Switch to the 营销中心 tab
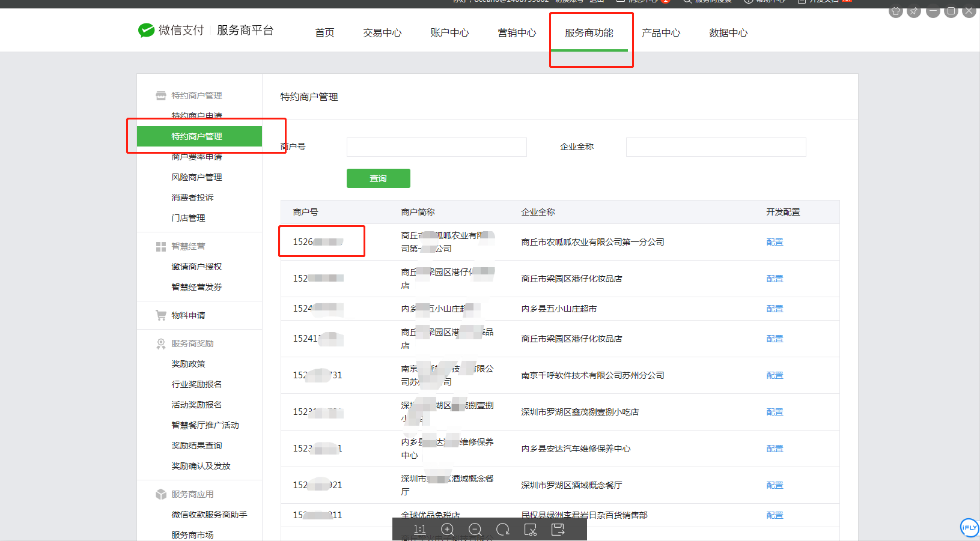 pos(517,33)
